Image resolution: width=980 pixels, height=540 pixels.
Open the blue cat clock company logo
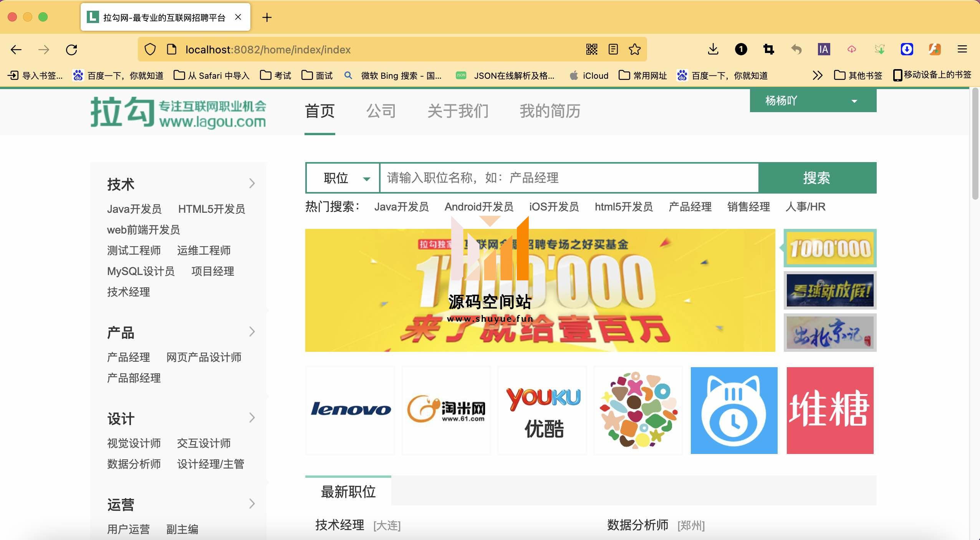734,410
